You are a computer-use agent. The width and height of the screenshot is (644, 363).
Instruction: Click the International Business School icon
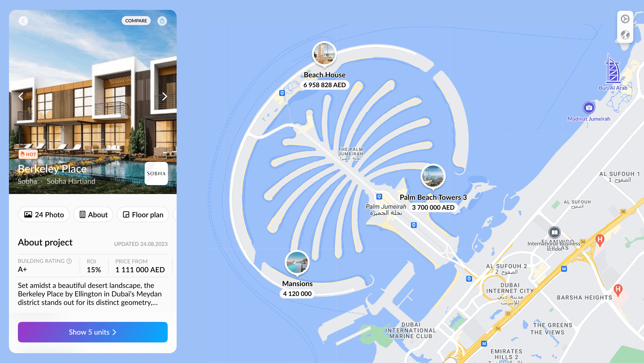coord(555,233)
